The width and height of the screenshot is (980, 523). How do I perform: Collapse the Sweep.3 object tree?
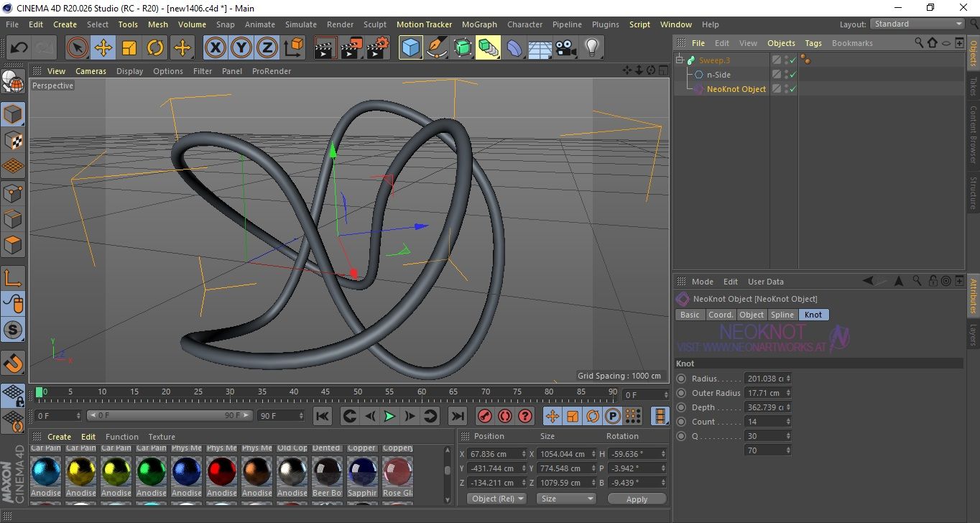tap(680, 60)
